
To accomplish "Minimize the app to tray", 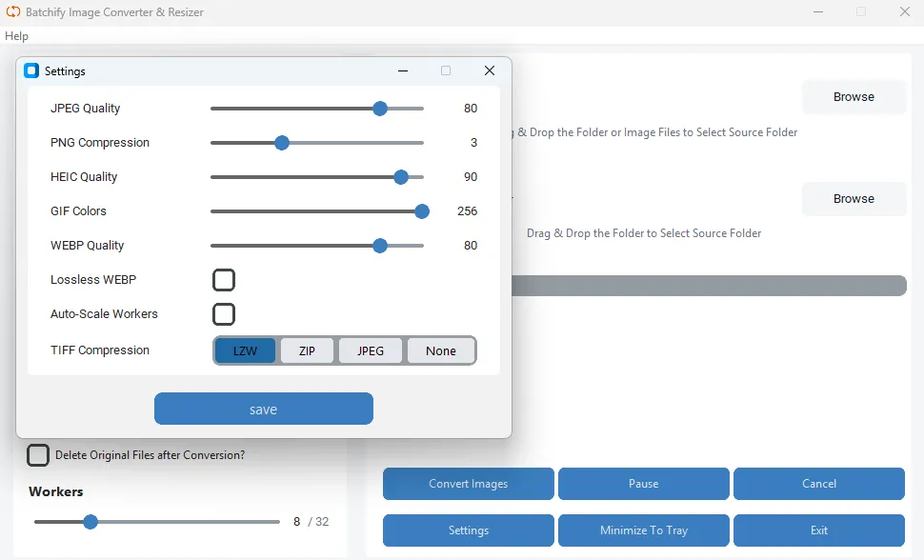I will click(x=643, y=530).
